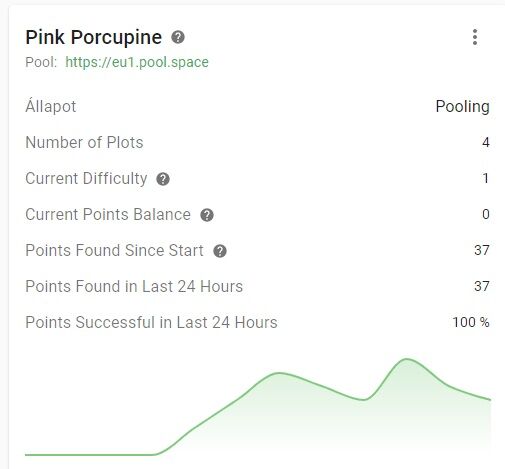The image size is (505, 469).
Task: Click Points Found in Last 24 Hours label
Action: pyautogui.click(x=134, y=286)
